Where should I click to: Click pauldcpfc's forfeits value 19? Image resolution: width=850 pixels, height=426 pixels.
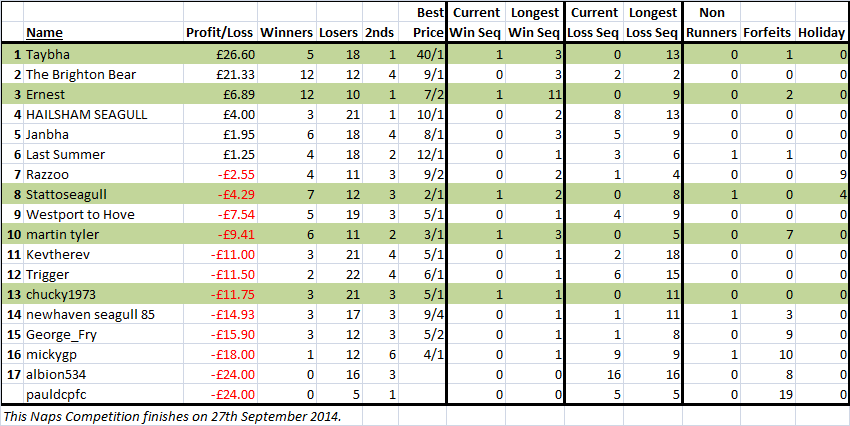click(767, 395)
